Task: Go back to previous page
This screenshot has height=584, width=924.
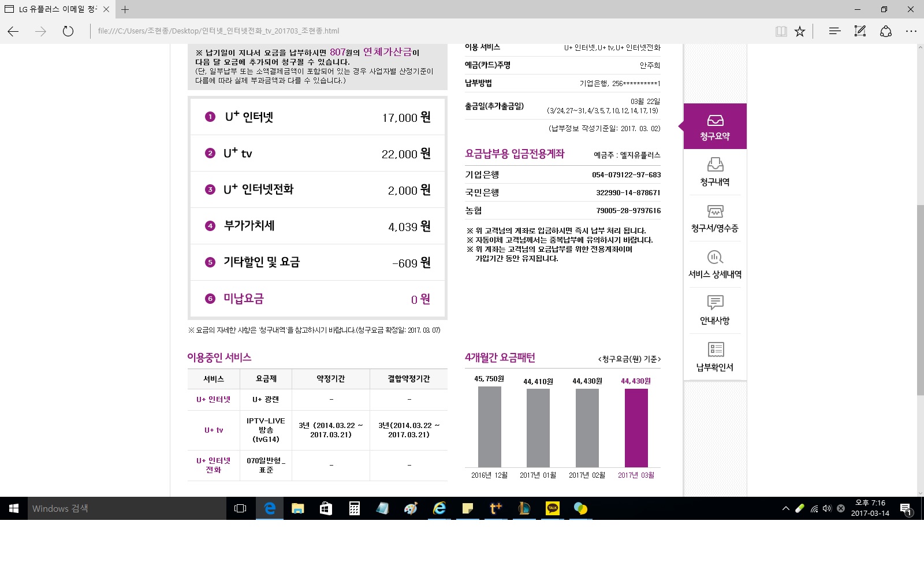Action: pos(13,31)
